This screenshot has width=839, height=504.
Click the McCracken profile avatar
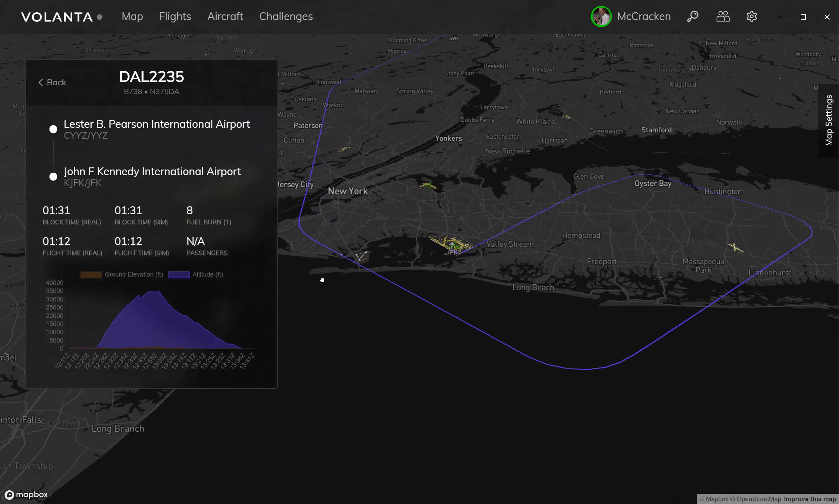[601, 16]
